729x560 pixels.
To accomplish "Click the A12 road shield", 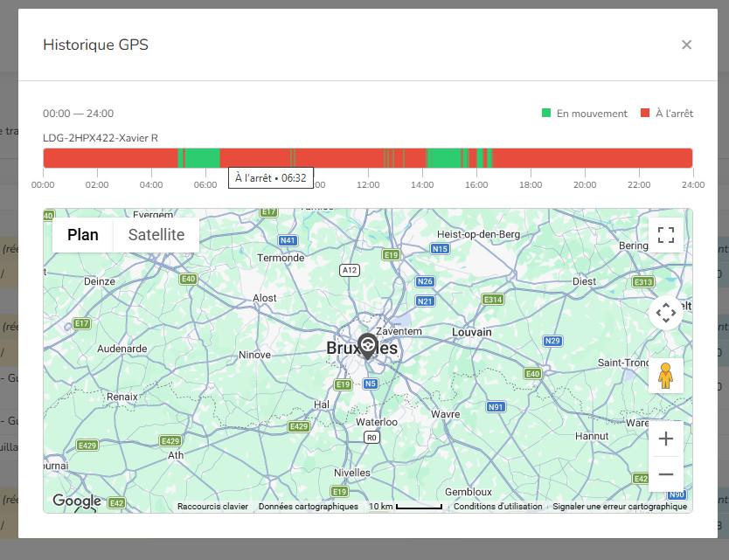I will 350,270.
